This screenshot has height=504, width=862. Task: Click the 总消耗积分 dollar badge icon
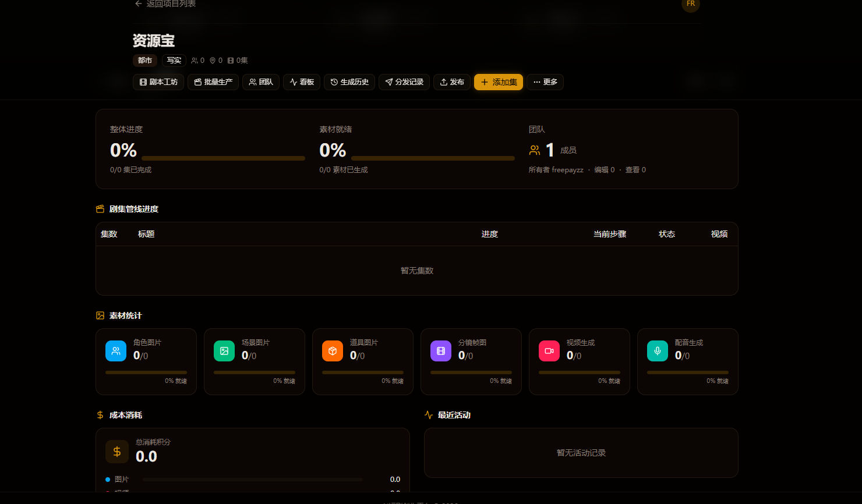click(x=117, y=452)
